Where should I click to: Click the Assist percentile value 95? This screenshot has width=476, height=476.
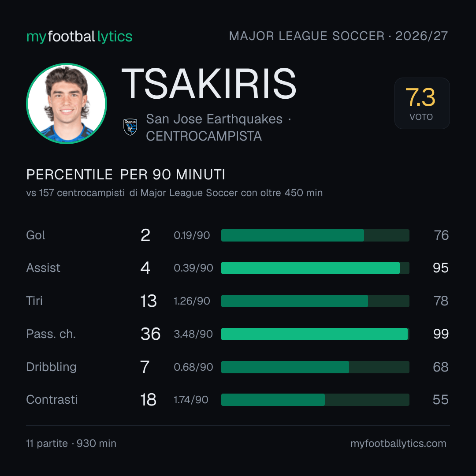point(440,268)
